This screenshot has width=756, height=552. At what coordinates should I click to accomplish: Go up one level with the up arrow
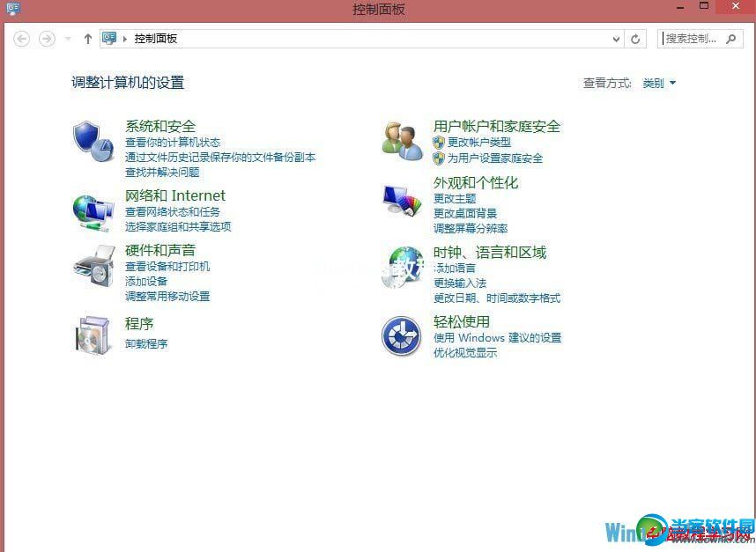[88, 39]
